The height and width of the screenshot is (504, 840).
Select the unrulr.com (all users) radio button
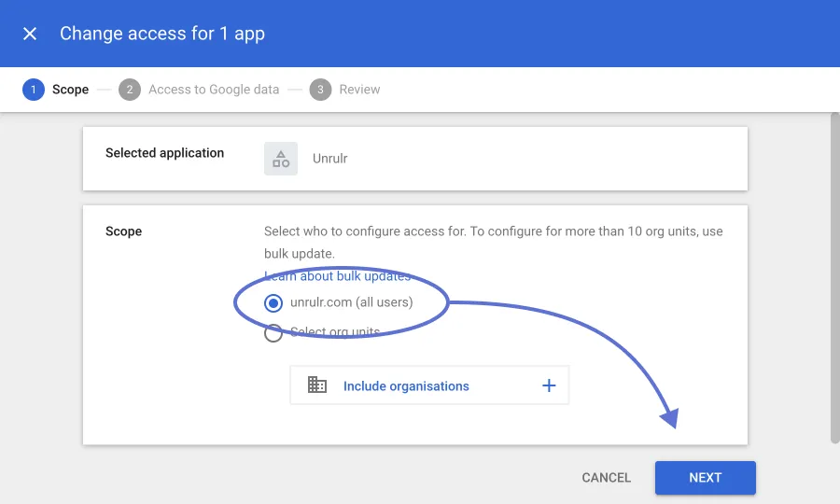click(x=273, y=303)
